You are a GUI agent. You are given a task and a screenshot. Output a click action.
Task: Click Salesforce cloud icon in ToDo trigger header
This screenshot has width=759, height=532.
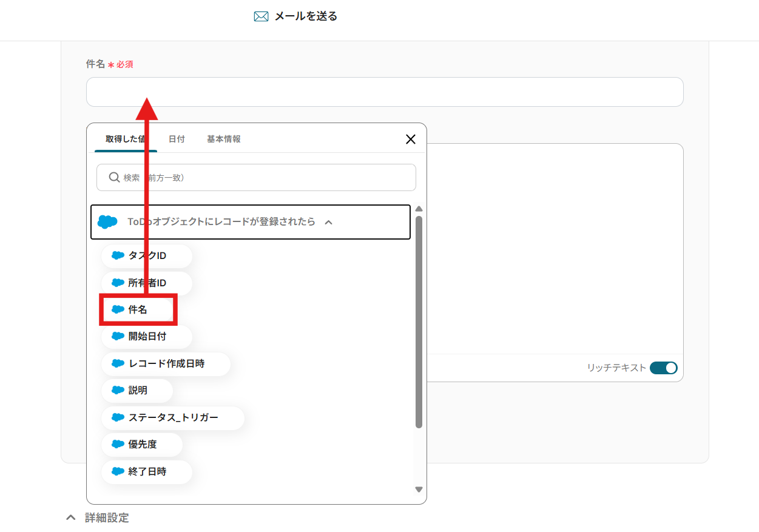tap(107, 222)
